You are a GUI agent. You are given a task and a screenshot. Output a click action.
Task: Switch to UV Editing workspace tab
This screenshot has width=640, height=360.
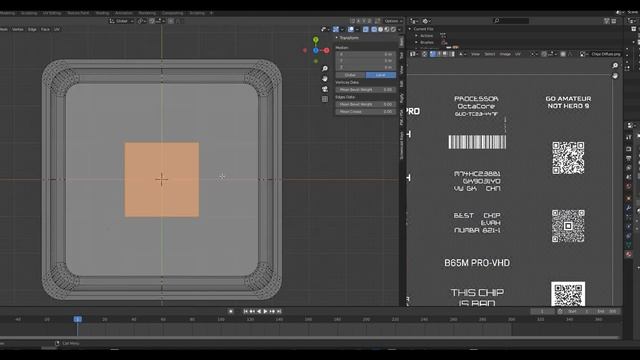coord(52,13)
